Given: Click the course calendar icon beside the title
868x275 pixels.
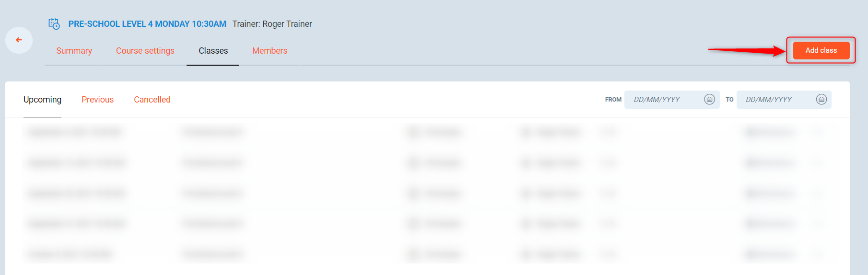Looking at the screenshot, I should pos(54,24).
